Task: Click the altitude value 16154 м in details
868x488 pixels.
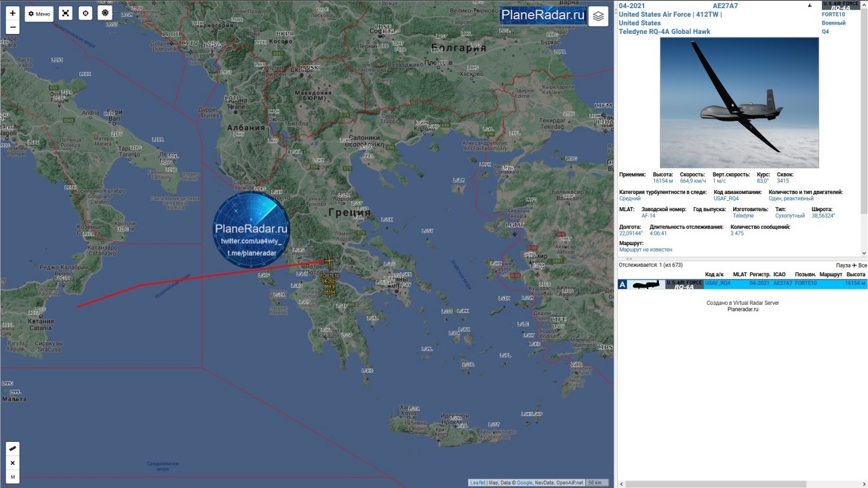Action: (663, 181)
